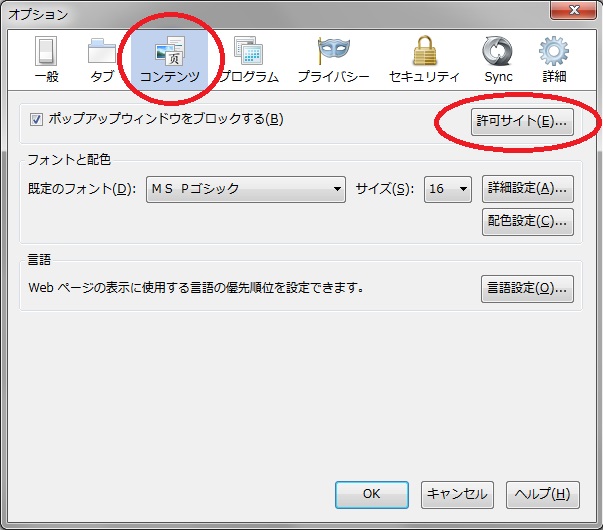Expand the 既定のフォント font dropdown
This screenshot has height=530, width=603.
pyautogui.click(x=245, y=189)
